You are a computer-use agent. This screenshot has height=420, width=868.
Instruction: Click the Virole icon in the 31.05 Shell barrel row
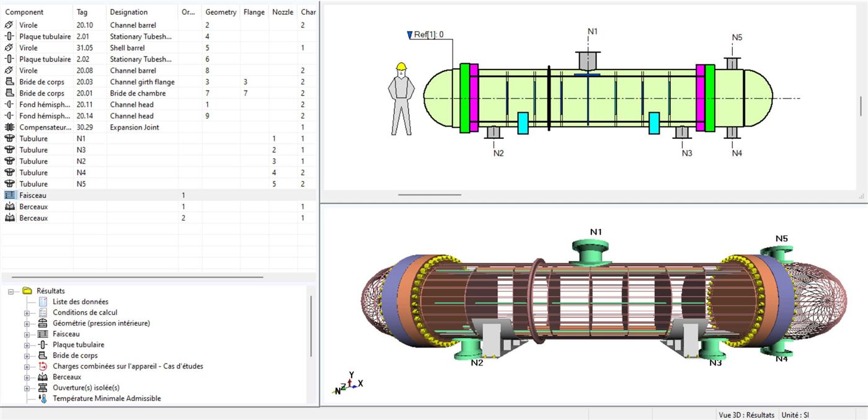coord(9,48)
